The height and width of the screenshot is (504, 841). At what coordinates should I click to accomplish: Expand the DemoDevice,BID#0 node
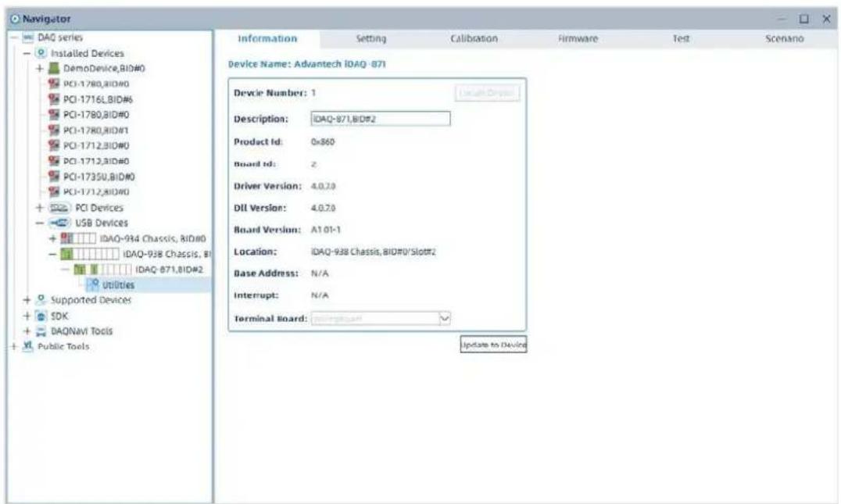click(40, 69)
